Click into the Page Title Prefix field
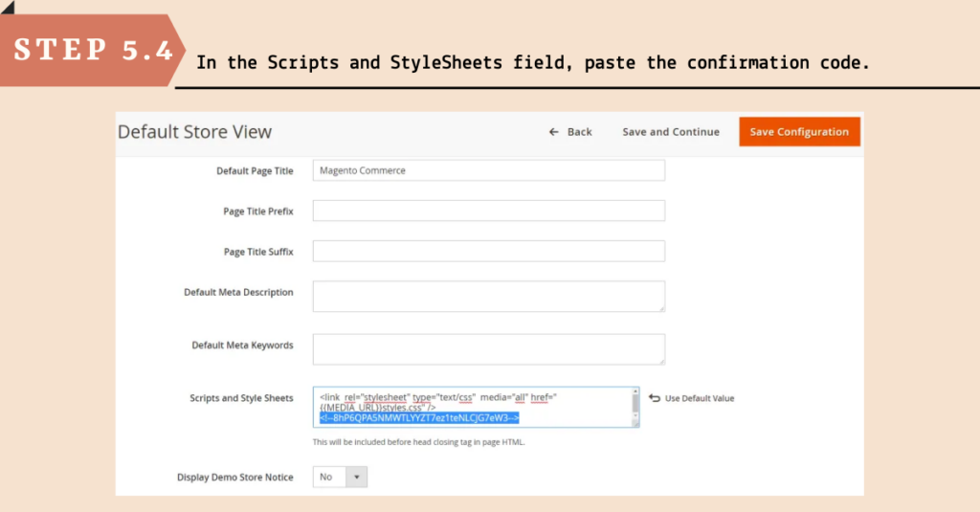The image size is (980, 512). [x=489, y=211]
